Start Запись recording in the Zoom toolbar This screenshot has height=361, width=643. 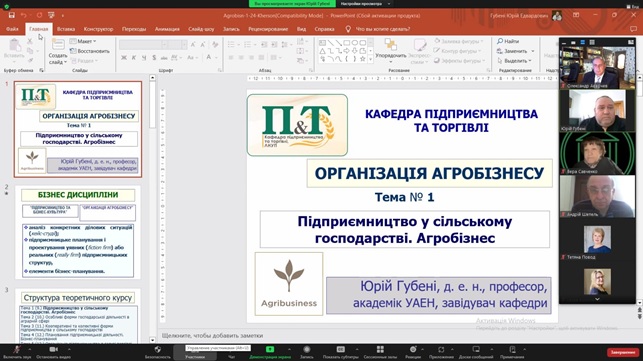pos(306,352)
